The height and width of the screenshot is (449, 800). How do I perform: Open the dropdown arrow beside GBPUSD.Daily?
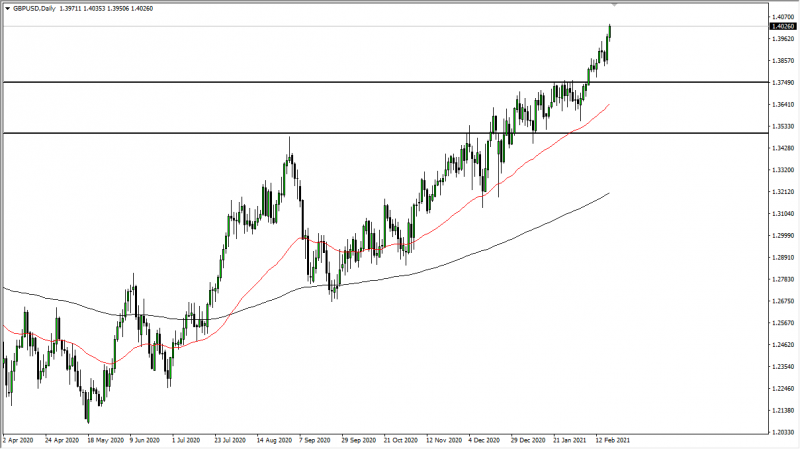pos(7,9)
